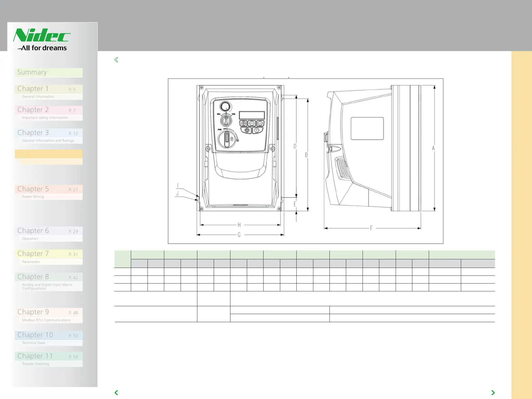Open Chapter 3 General Information and Ratings
Image resolution: width=532 pixels, height=399 pixels.
click(x=49, y=136)
